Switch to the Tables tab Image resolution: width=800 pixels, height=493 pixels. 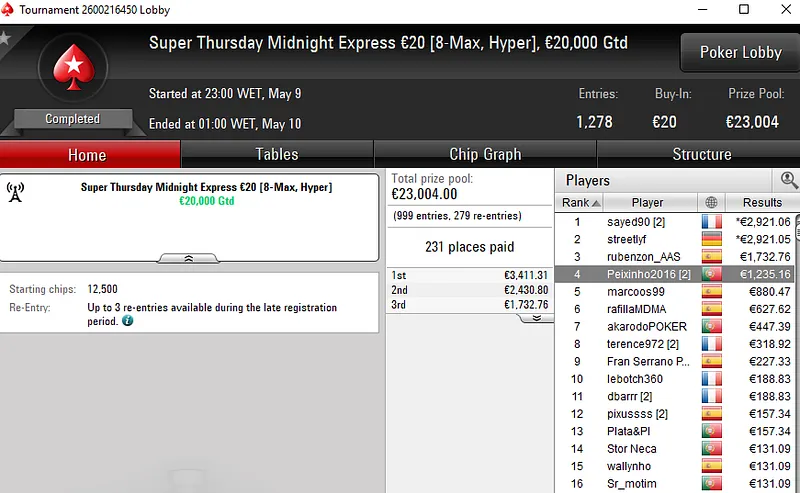tap(277, 154)
